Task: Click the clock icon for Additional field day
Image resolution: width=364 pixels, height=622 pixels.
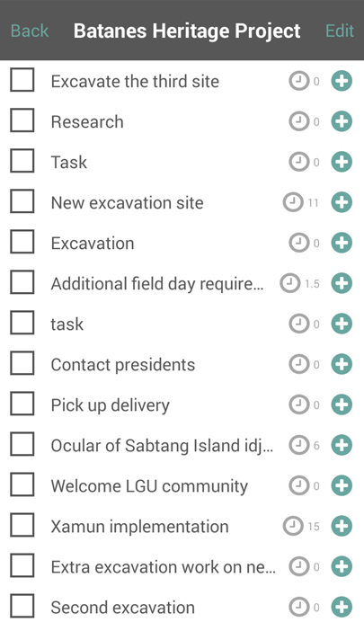Action: (289, 283)
